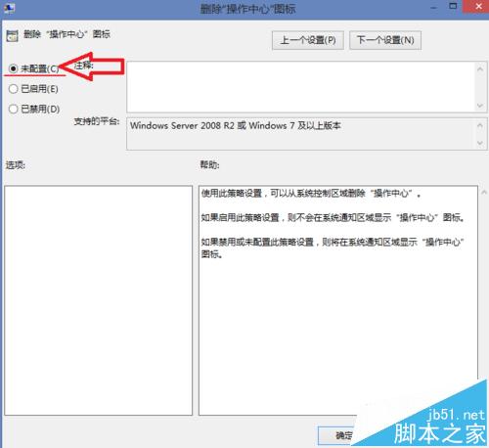Choose the 已禁用(D) radio option

[x=14, y=109]
